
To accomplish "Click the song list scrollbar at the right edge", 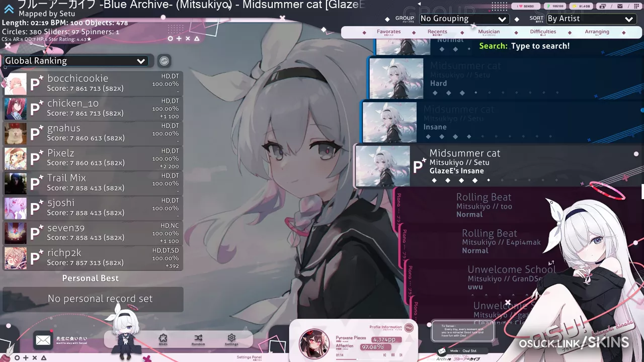I will (x=642, y=191).
